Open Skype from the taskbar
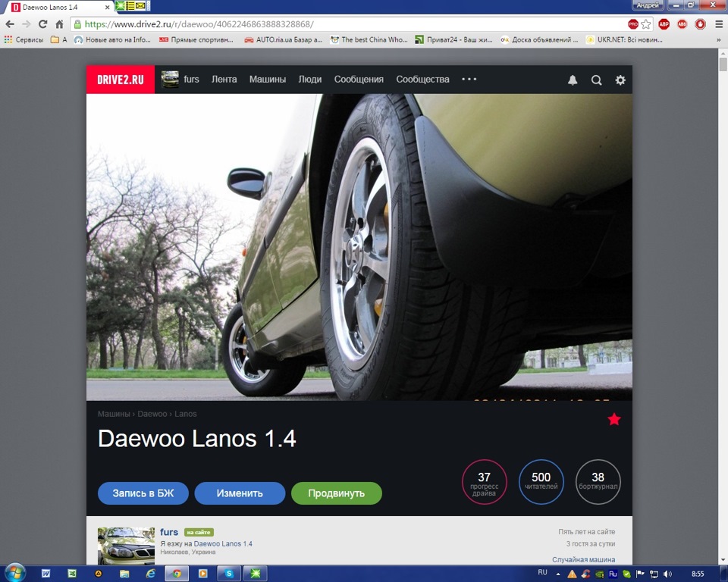728x582 pixels. [x=229, y=574]
